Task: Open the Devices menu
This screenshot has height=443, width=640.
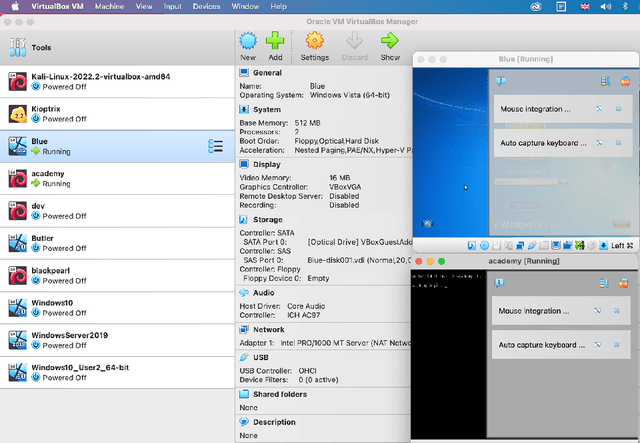Action: tap(206, 6)
